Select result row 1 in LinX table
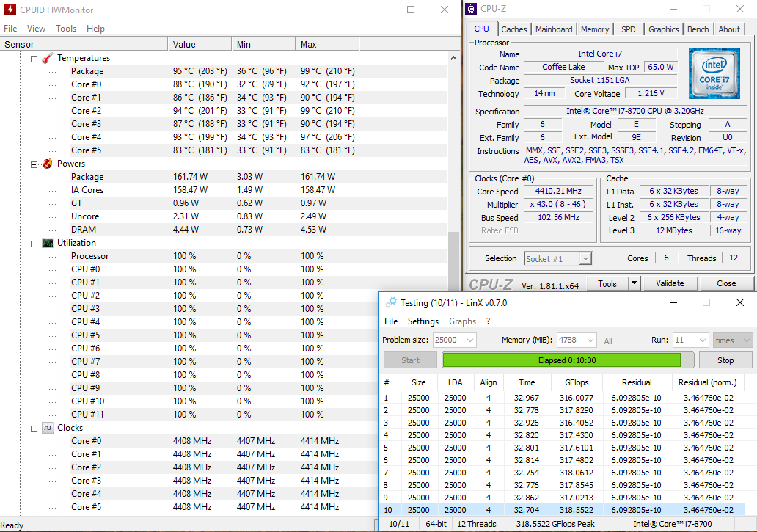757x532 pixels. [x=563, y=398]
